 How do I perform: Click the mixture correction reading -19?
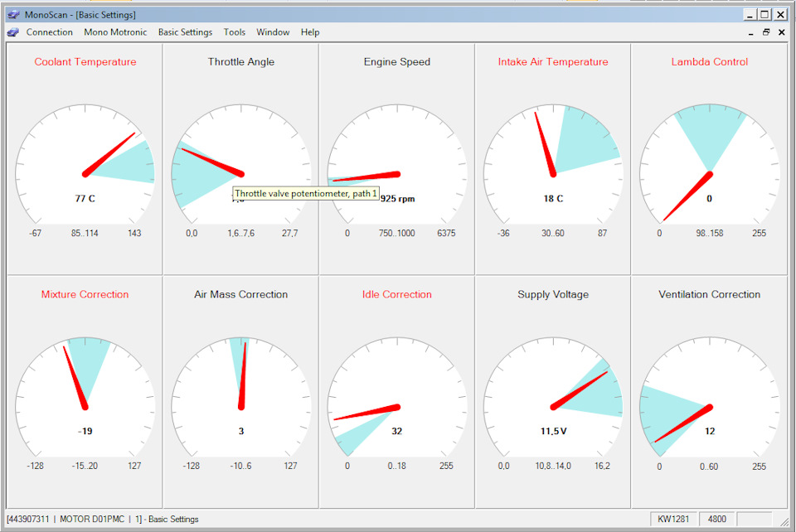tap(85, 431)
